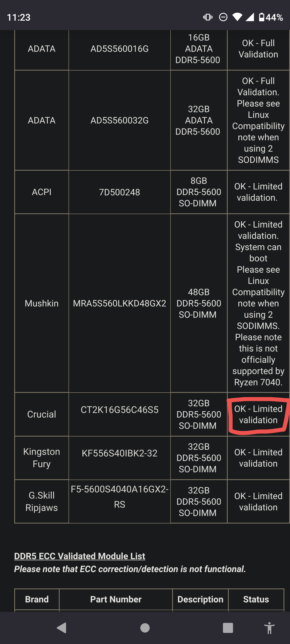Select the Mushkin brand cell
The width and height of the screenshot is (290, 644).
(41, 303)
